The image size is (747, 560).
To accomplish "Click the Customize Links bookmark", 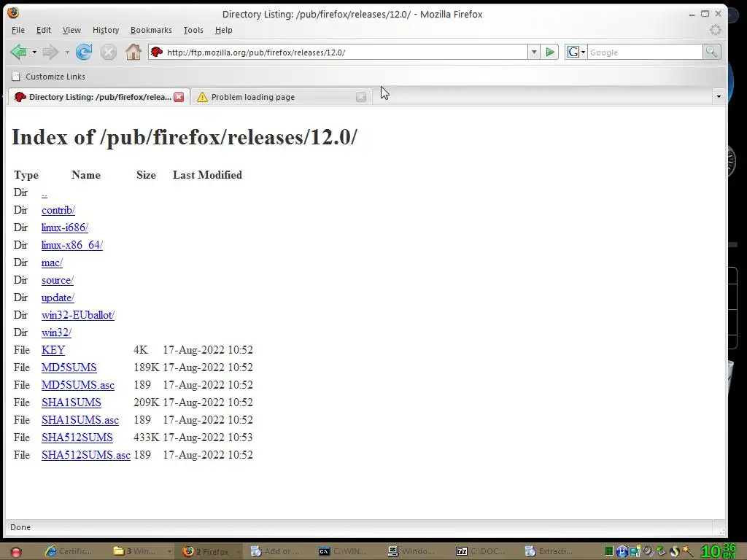I will [48, 76].
